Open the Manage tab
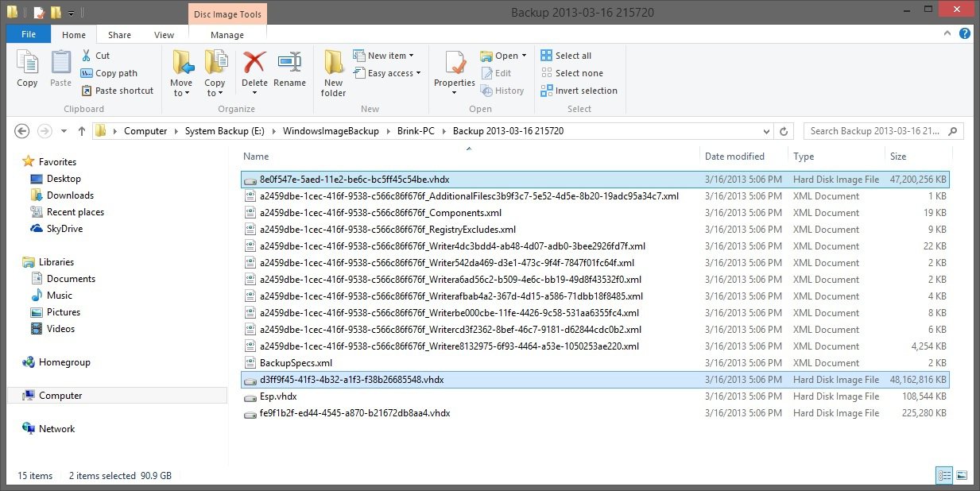The width and height of the screenshot is (980, 491). pos(227,35)
